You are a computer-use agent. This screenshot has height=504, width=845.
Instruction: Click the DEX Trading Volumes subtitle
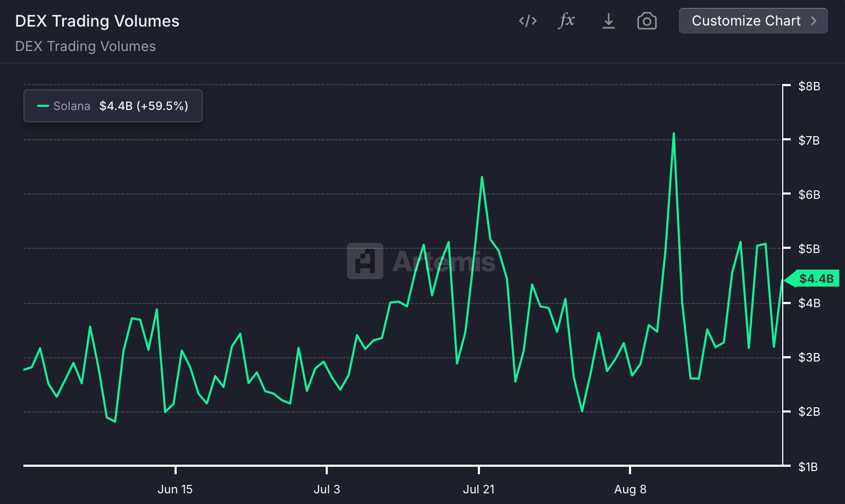pos(86,46)
